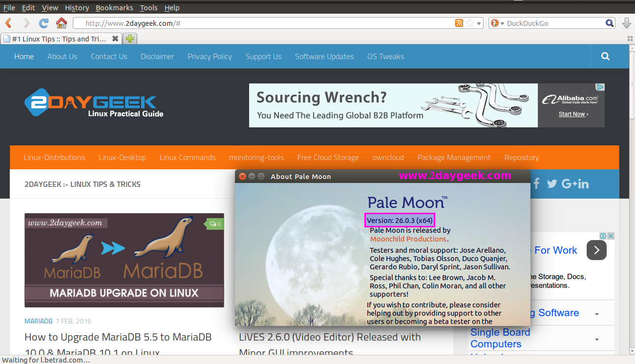Open the Support Us page
This screenshot has height=364, width=635.
pos(263,57)
